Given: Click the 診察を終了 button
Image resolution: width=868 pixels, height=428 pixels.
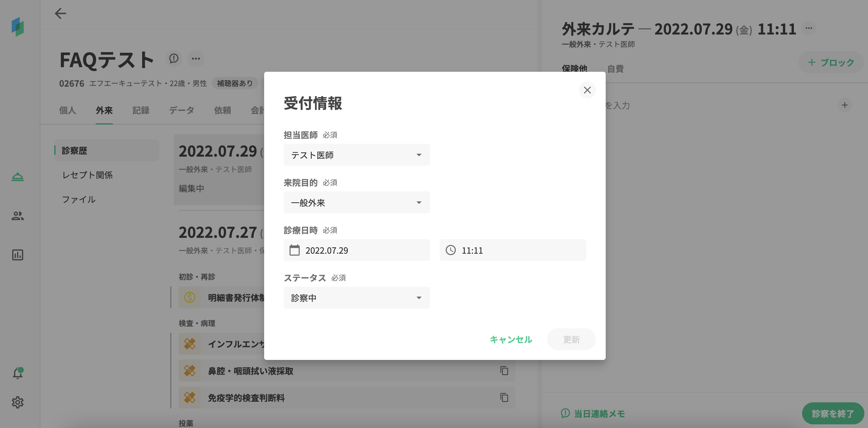Looking at the screenshot, I should point(833,413).
